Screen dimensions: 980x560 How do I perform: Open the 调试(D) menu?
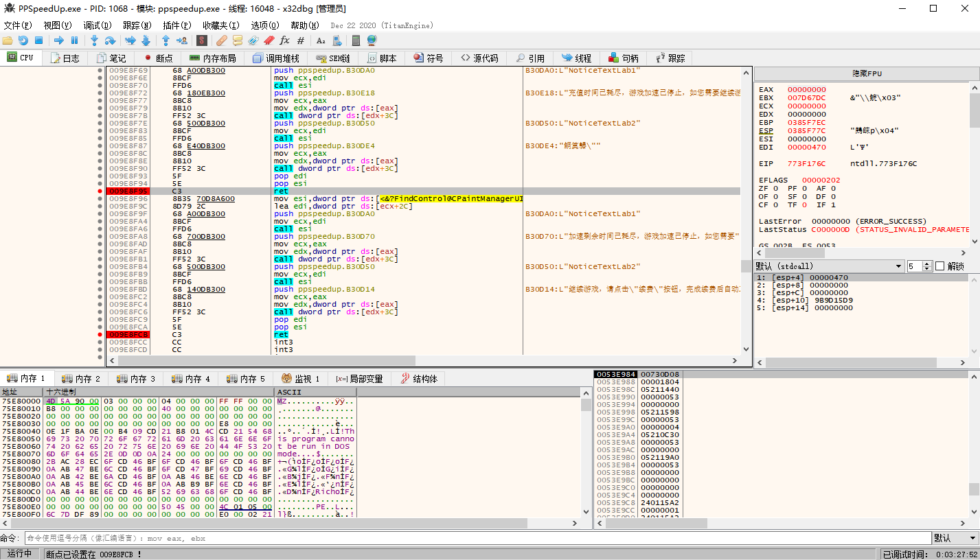[97, 25]
